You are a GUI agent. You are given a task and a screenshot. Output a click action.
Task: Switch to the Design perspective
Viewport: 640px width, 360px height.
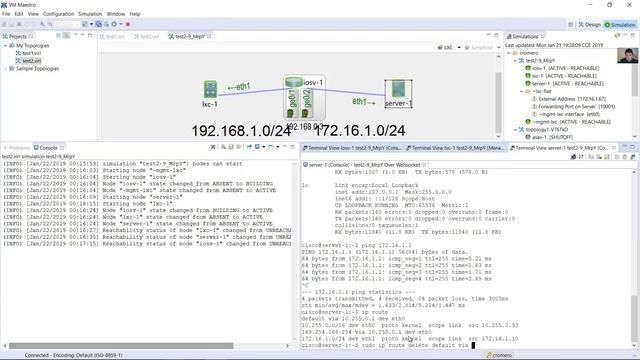(x=589, y=24)
